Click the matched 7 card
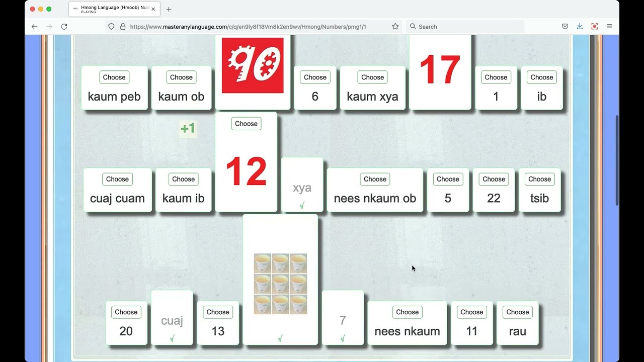The image size is (644, 362). pos(343,318)
